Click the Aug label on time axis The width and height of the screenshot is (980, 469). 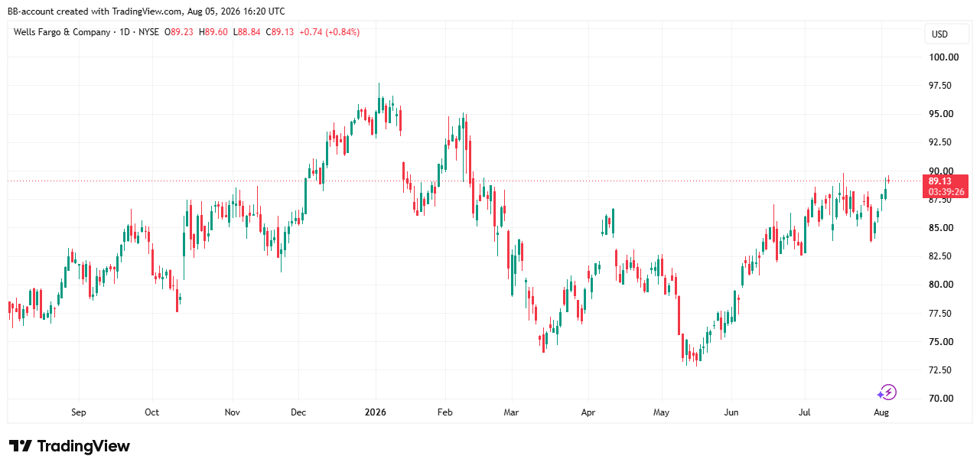click(881, 412)
